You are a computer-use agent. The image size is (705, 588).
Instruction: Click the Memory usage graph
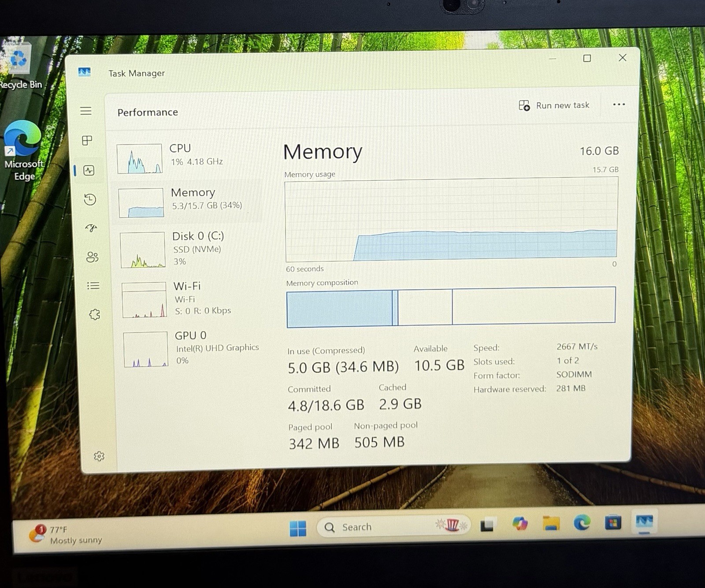pos(451,219)
